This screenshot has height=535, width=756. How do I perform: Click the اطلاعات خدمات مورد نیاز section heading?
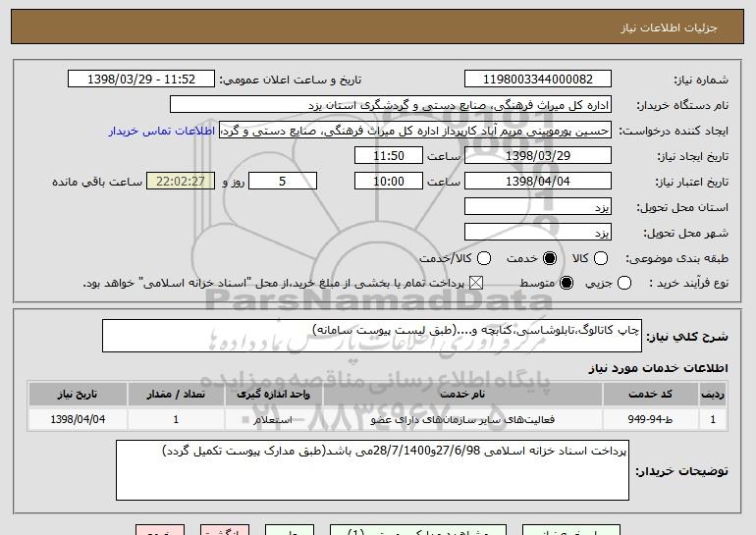pyautogui.click(x=658, y=368)
